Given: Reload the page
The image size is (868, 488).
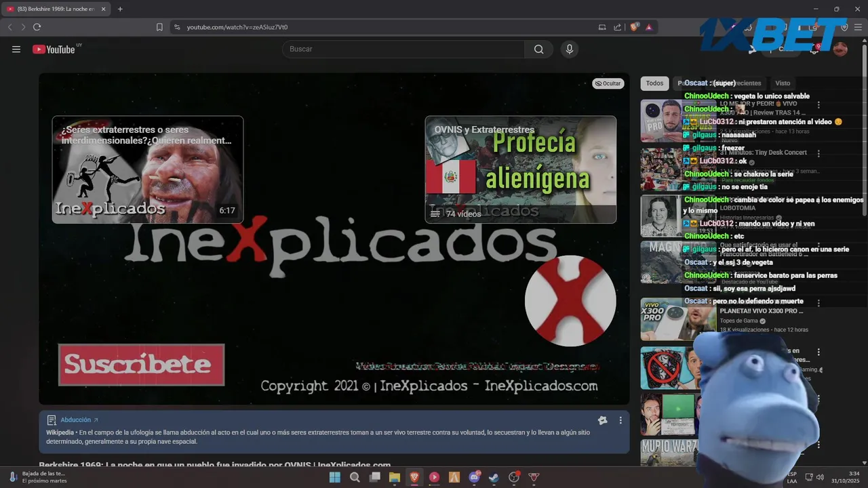Looking at the screenshot, I should pyautogui.click(x=37, y=27).
